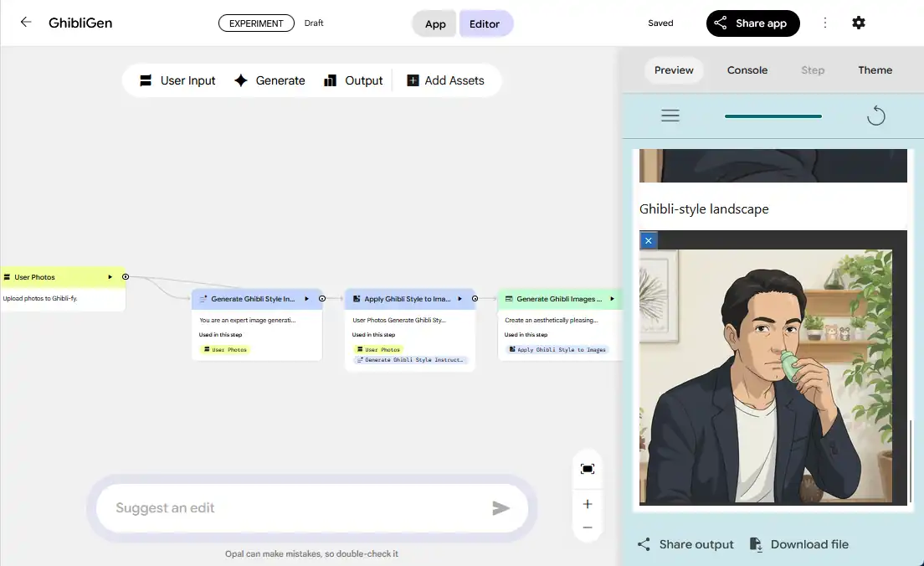924x566 pixels.
Task: Open the Theme tab
Action: click(x=875, y=70)
